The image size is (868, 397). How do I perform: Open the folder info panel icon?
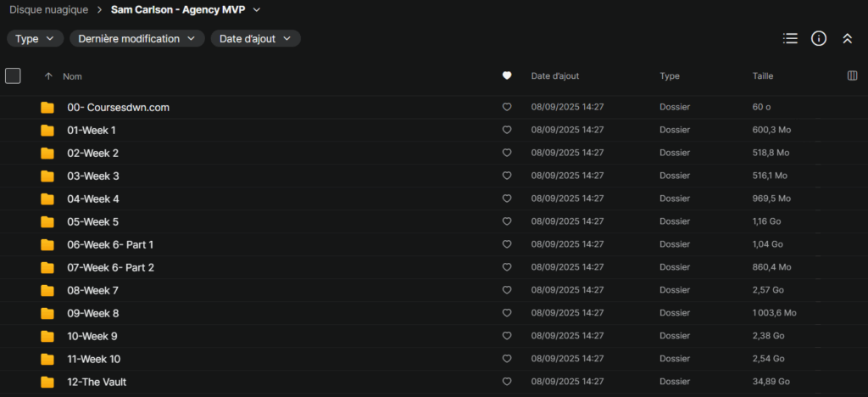point(818,38)
